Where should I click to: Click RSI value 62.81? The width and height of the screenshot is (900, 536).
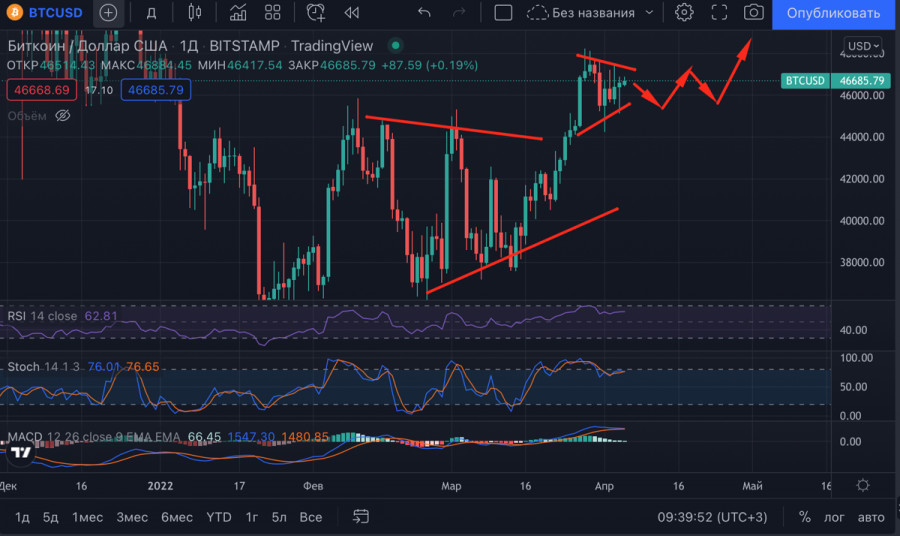[x=101, y=316]
